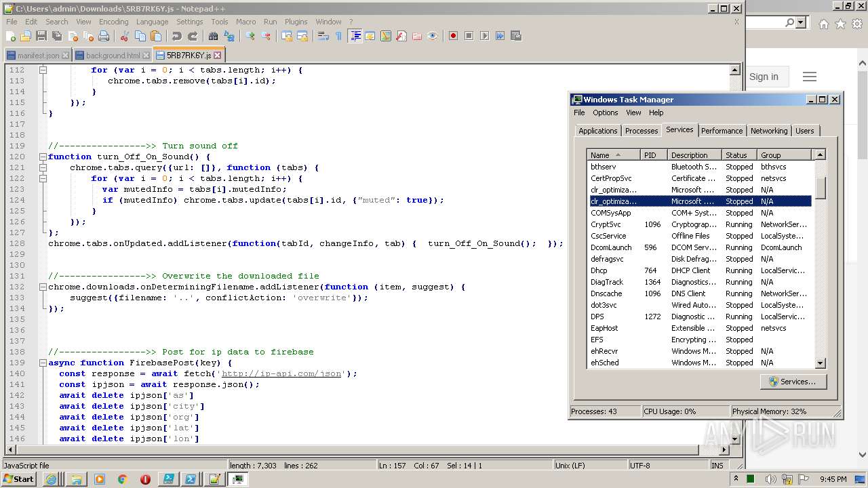Collapse the for loop at line 122
The height and width of the screenshot is (488, 868).
tap(42, 178)
